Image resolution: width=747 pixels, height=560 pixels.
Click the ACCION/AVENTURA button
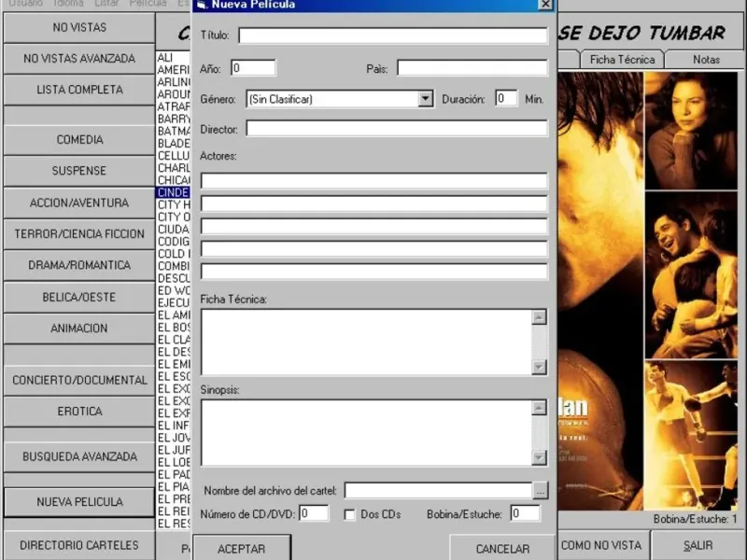79,203
